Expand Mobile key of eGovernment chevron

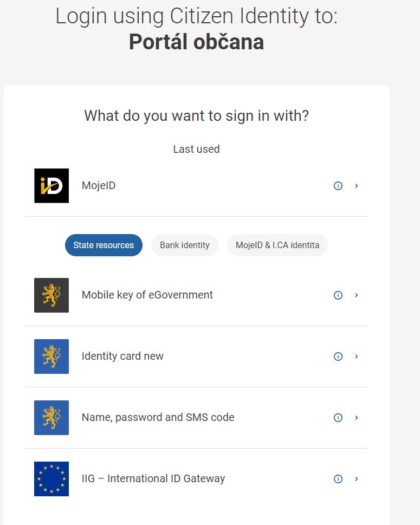pyautogui.click(x=357, y=295)
